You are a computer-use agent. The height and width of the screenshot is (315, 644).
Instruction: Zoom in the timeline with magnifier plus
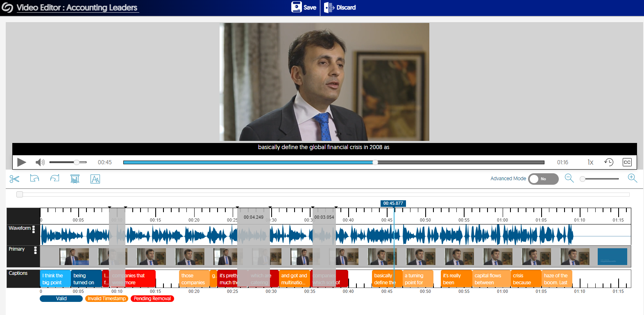(632, 178)
